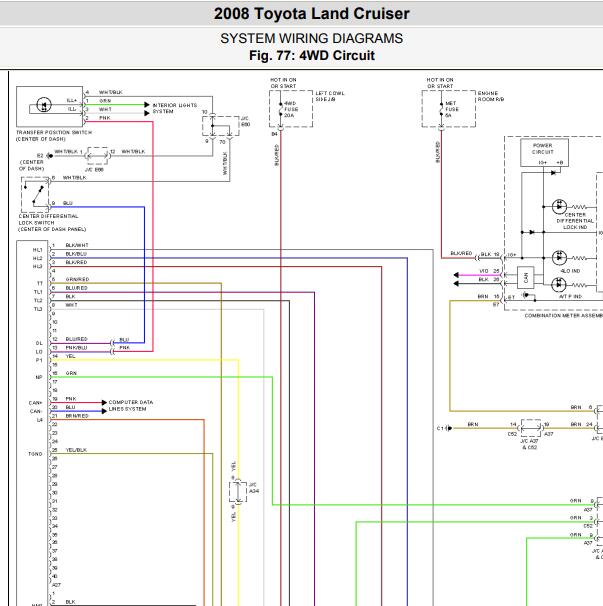This screenshot has width=603, height=606.
Task: Click 'HOT IN ON OR START' above MET fuse
Action: tap(440, 83)
